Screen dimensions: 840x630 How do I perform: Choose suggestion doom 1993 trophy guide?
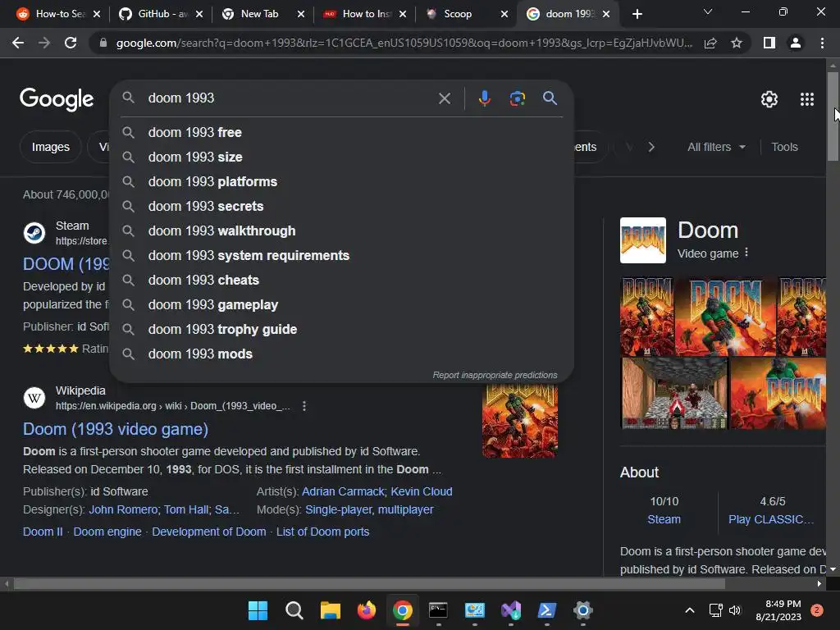[x=342, y=330]
